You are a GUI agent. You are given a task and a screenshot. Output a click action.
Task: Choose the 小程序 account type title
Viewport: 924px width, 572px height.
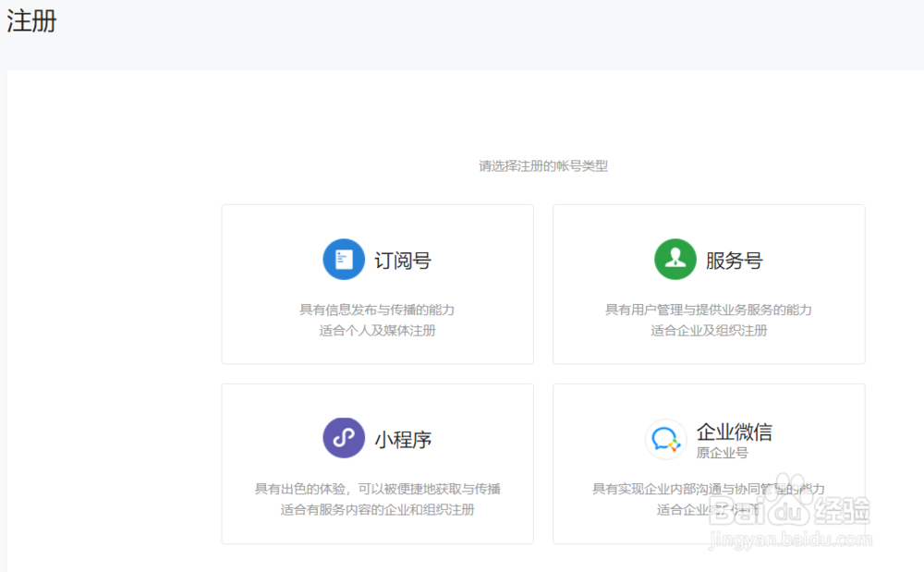[403, 440]
